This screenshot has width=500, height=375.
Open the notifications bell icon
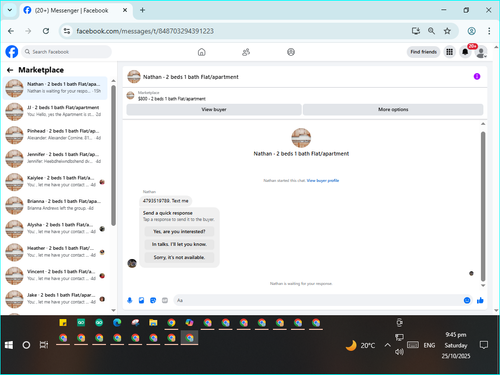pos(465,52)
